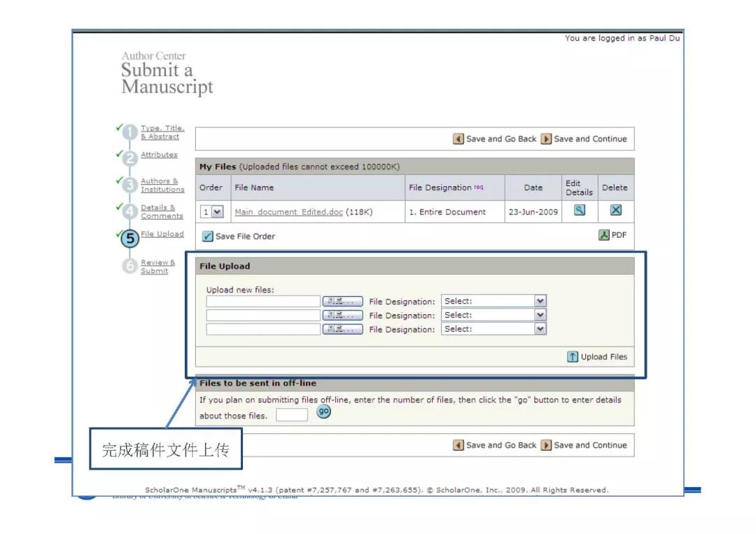The height and width of the screenshot is (534, 756).
Task: Expand the first File Designation select box
Action: [493, 301]
